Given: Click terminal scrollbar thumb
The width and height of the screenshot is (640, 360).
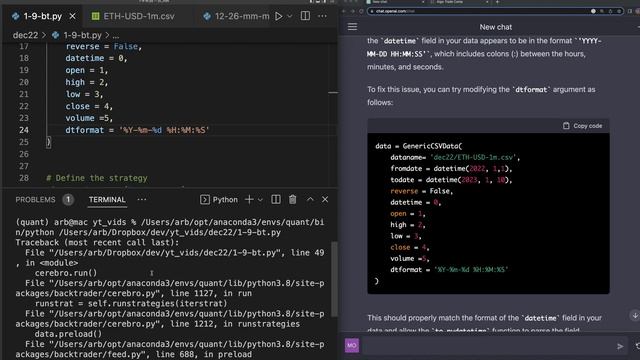Looking at the screenshot, I should (334, 280).
